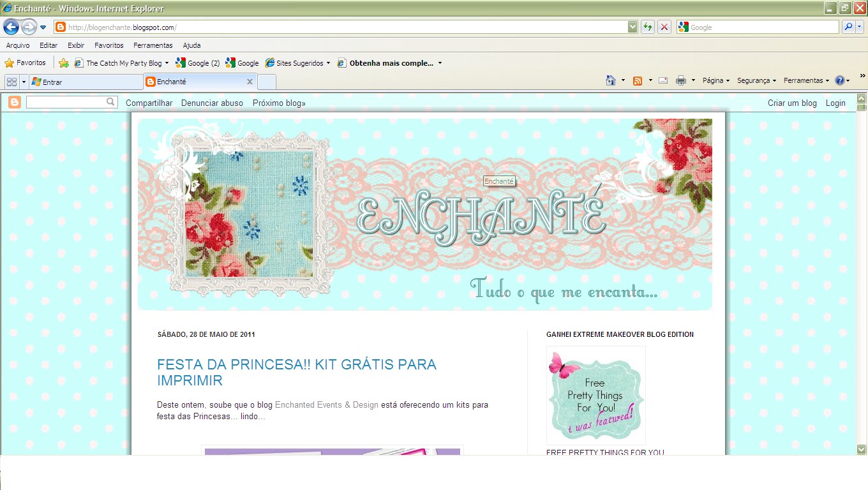The height and width of the screenshot is (490, 868).
Task: Open the Arquivo menu
Action: 18,45
